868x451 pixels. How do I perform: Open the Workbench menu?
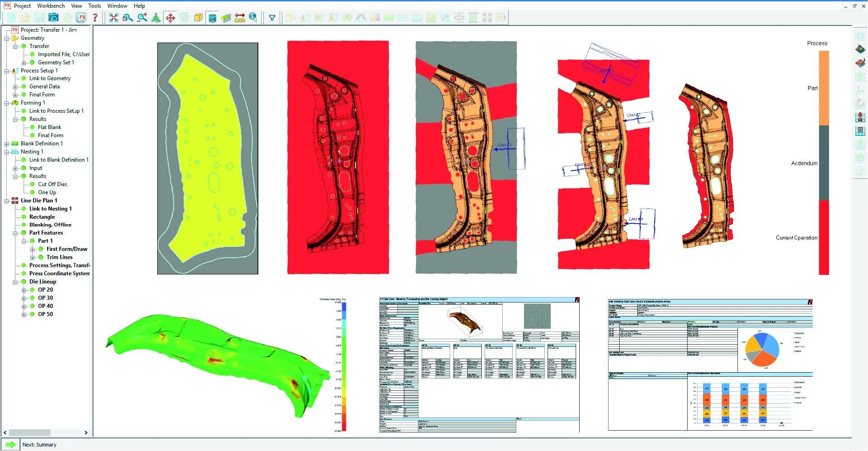tap(51, 6)
